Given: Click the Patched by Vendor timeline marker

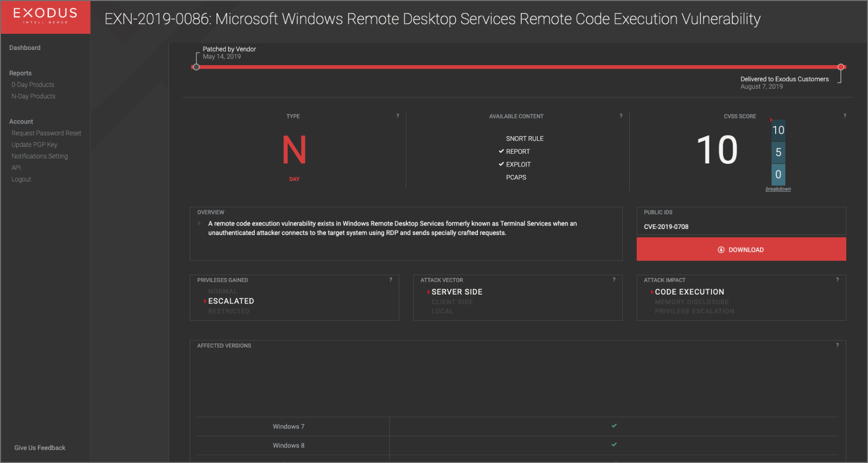Looking at the screenshot, I should point(196,67).
